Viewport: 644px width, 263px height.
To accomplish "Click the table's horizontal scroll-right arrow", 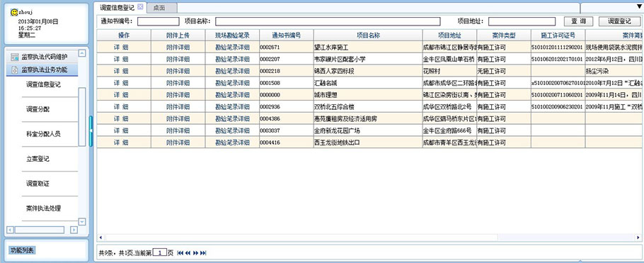I will [638, 237].
